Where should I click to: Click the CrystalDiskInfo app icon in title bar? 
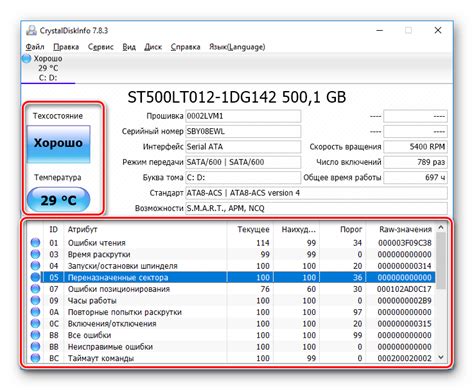[x=31, y=30]
